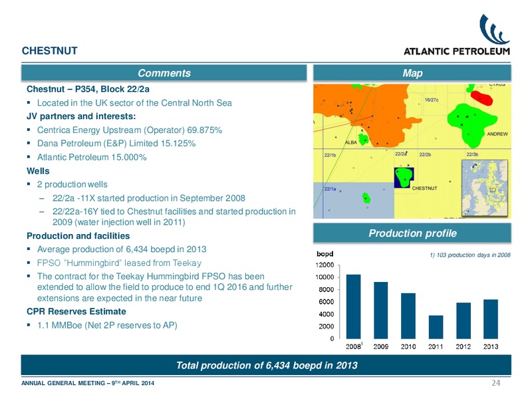Click 'Total production of 6,434 boepd' banner
The width and height of the screenshot is (532, 399).
pos(267,365)
